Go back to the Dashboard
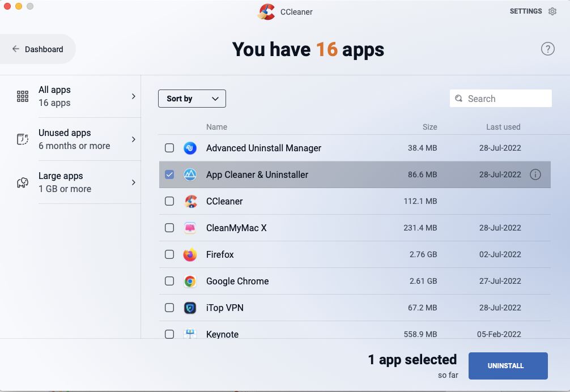 point(37,49)
